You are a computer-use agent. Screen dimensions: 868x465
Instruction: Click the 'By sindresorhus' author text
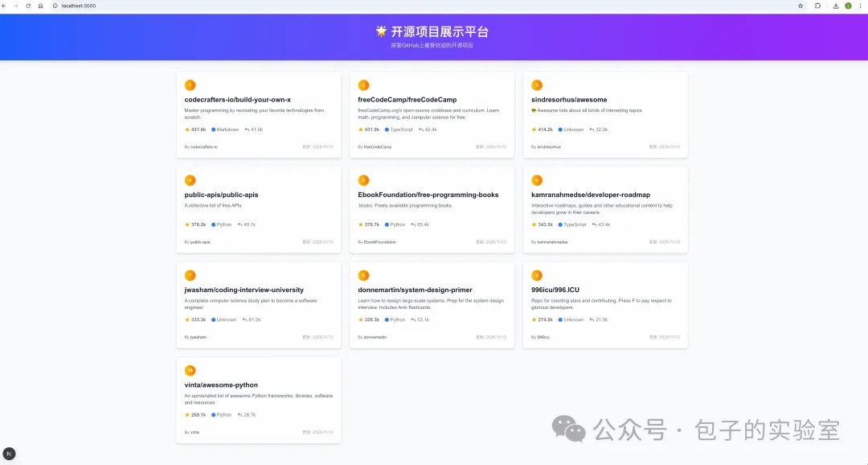546,146
